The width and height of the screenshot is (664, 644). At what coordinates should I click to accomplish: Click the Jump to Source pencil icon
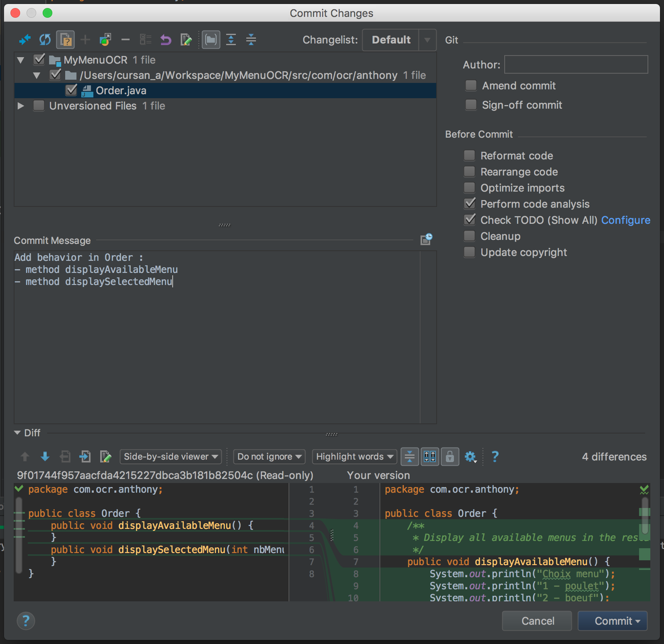coord(186,40)
